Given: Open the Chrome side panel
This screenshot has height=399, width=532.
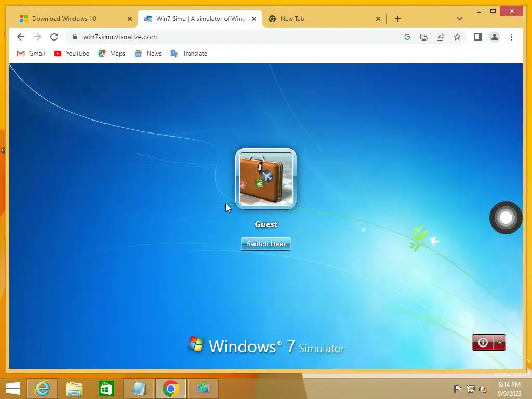Looking at the screenshot, I should (x=478, y=37).
